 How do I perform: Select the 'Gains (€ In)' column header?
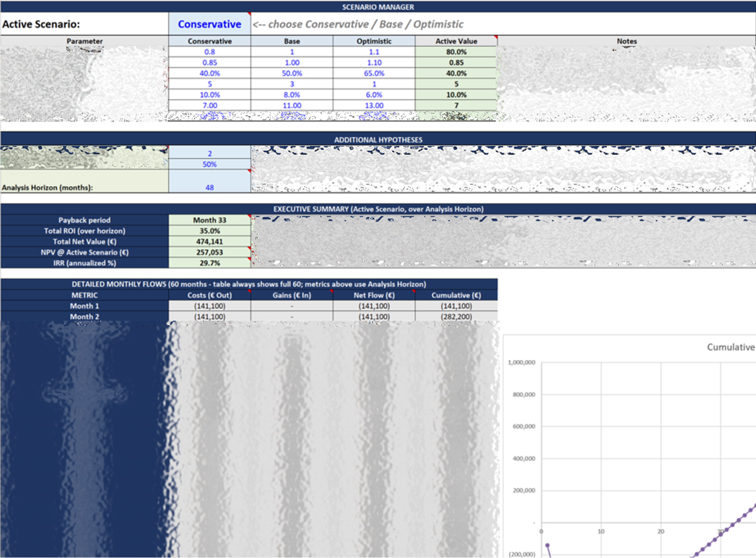coord(292,295)
